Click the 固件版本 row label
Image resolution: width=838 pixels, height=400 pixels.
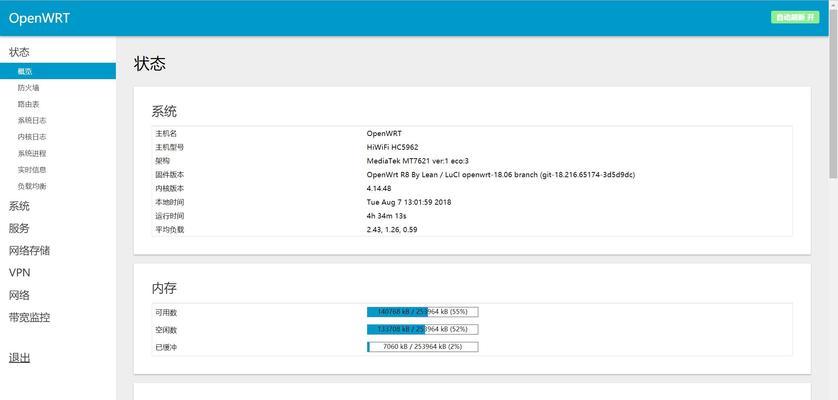pyautogui.click(x=169, y=175)
